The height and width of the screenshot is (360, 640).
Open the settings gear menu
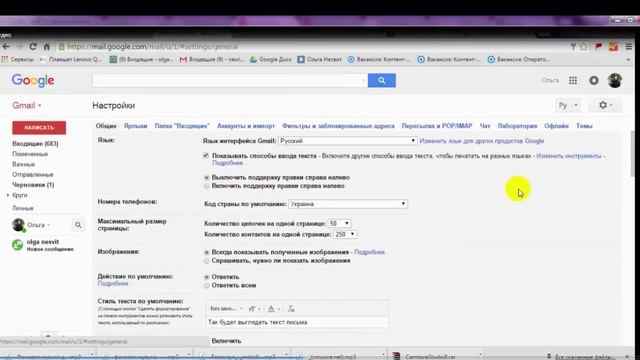coord(605,105)
